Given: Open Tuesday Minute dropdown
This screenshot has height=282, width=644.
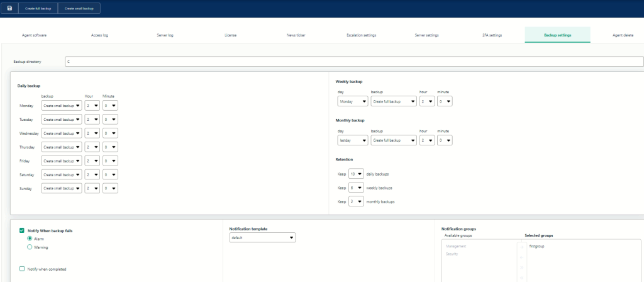Looking at the screenshot, I should 111,120.
